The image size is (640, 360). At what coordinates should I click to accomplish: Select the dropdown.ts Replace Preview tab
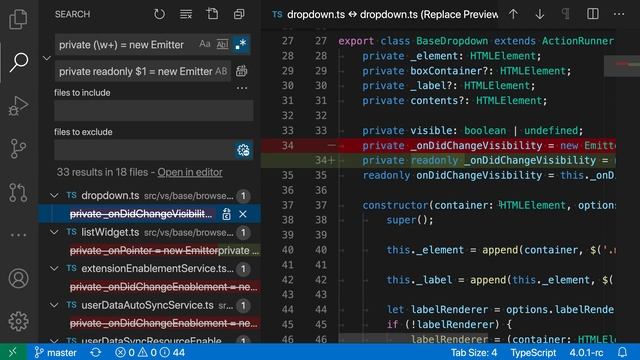384,14
